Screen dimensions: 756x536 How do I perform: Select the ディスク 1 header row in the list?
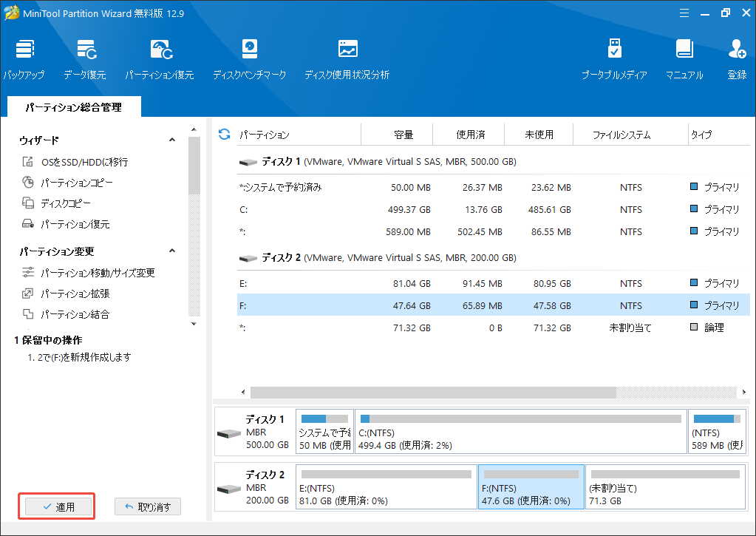493,162
